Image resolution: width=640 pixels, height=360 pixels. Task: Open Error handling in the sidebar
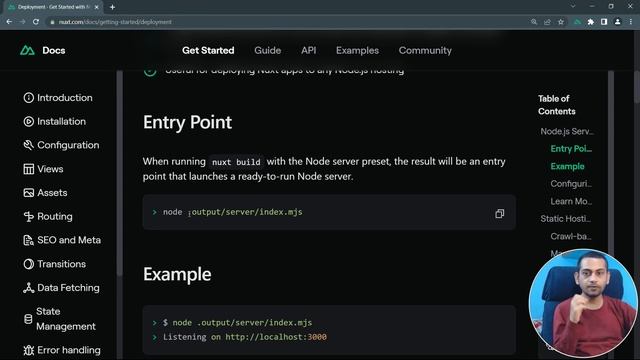69,350
